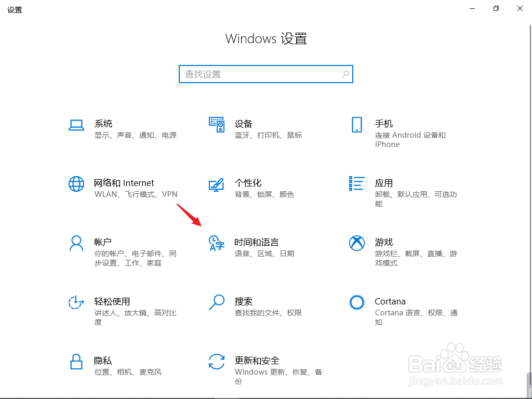Select the 手机 (Phone) settings icon
Image resolution: width=532 pixels, height=399 pixels.
[357, 125]
